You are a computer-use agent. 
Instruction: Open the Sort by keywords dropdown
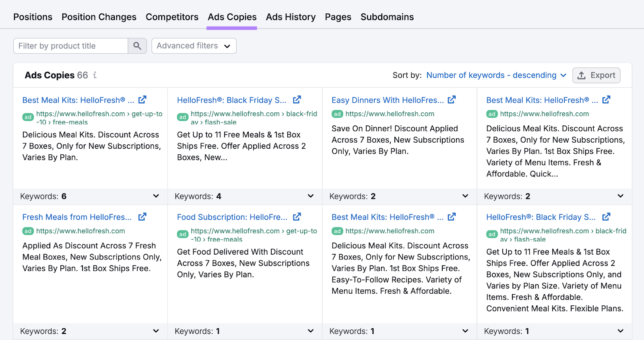pos(496,75)
